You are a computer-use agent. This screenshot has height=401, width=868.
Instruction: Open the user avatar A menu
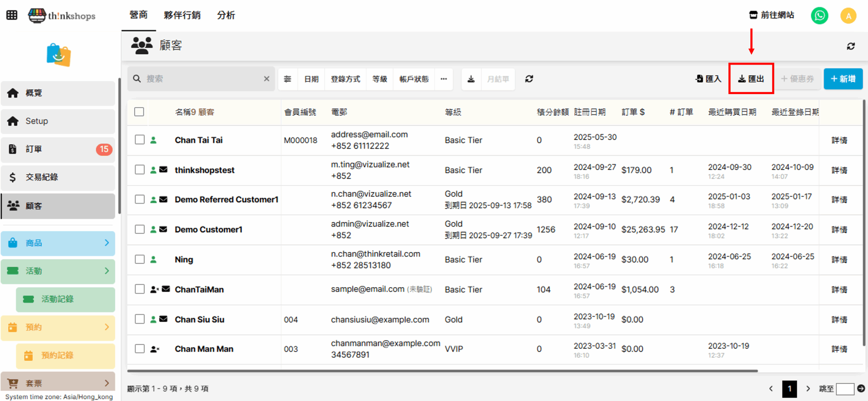tap(848, 16)
